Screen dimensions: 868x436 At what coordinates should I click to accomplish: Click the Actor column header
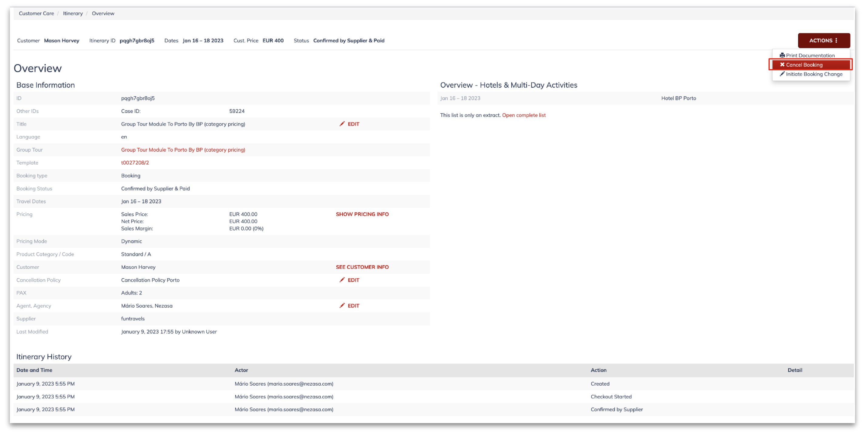241,370
